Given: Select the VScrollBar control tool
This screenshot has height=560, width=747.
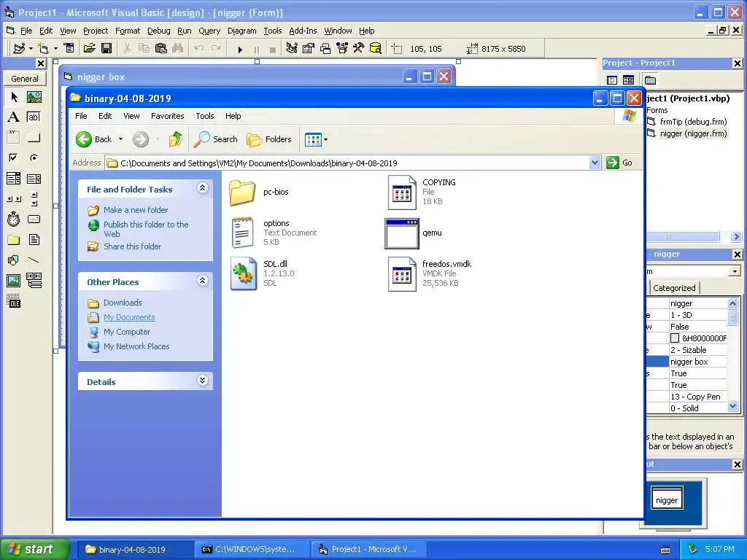Looking at the screenshot, I should tap(34, 199).
